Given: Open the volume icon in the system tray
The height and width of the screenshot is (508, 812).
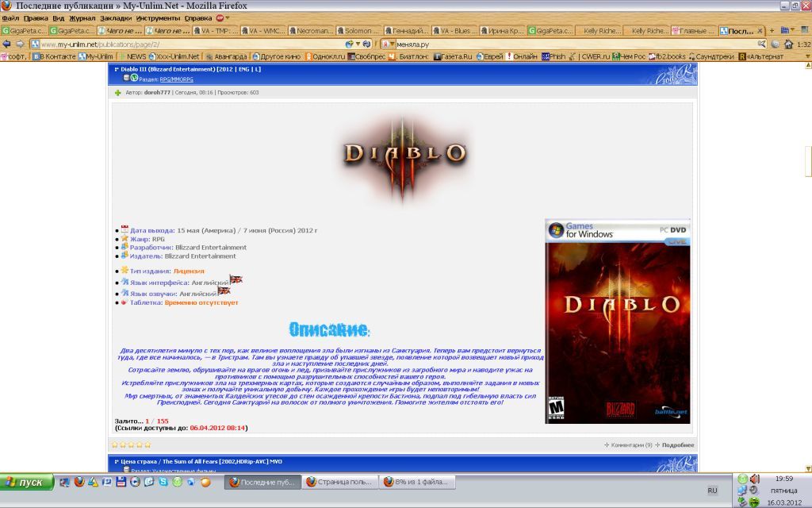Looking at the screenshot, I should [755, 479].
